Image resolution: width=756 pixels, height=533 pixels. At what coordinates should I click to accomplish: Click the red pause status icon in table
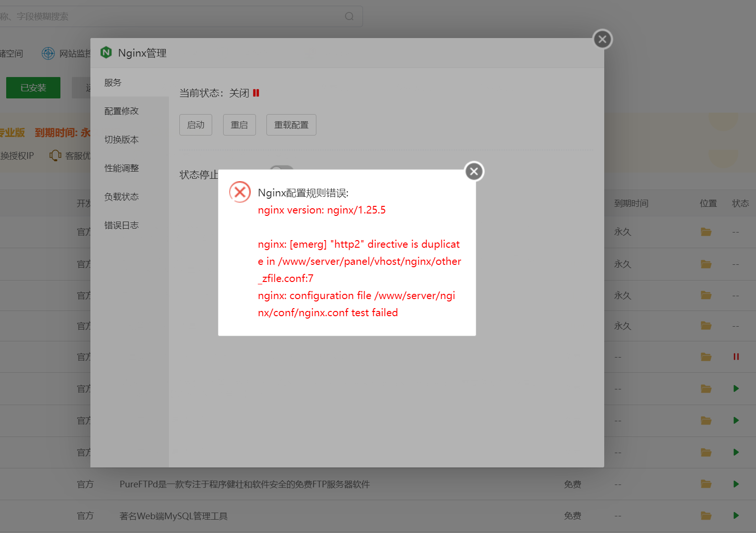click(x=736, y=357)
